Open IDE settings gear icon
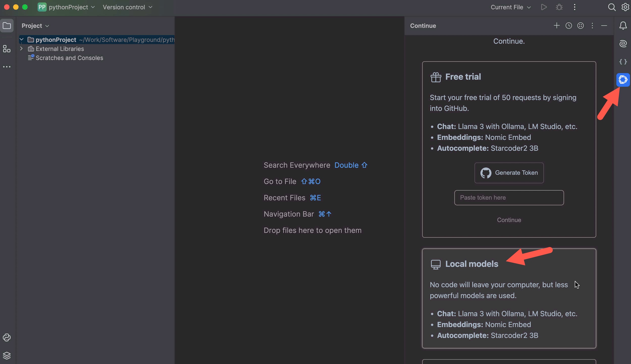The width and height of the screenshot is (631, 364). click(625, 7)
